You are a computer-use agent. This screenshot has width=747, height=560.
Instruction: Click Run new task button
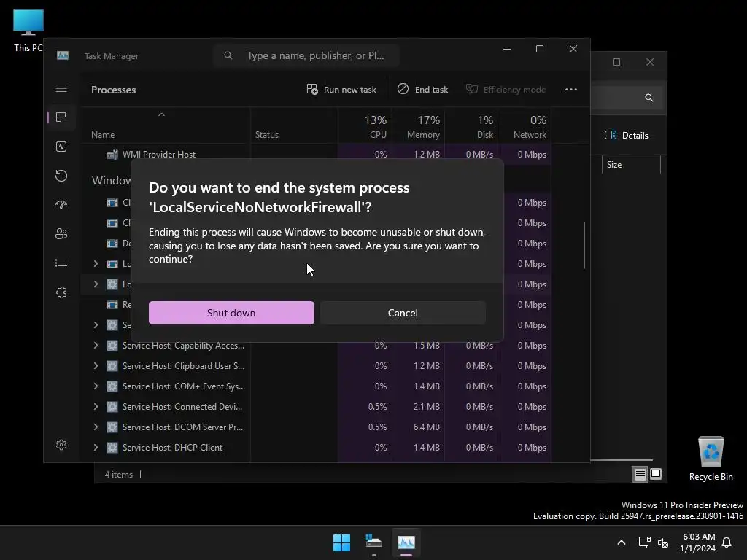tap(341, 90)
